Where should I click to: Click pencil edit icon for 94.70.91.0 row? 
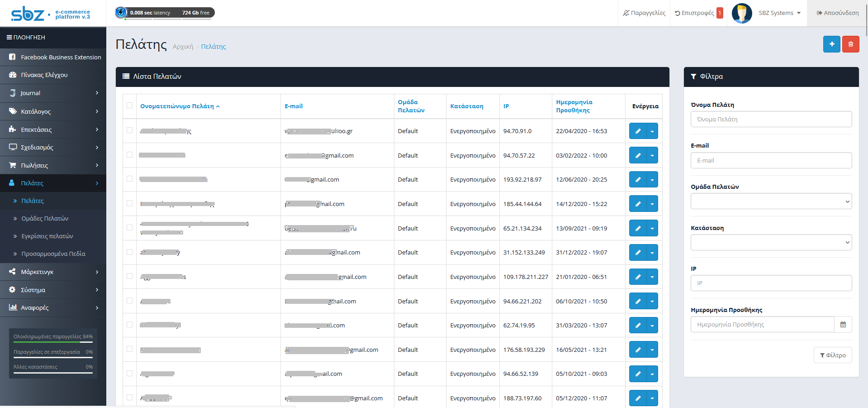[638, 131]
